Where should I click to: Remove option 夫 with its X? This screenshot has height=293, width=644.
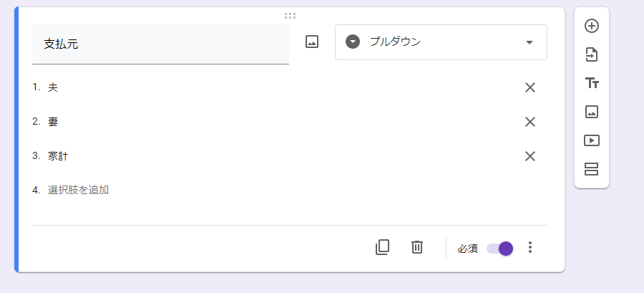(x=530, y=87)
